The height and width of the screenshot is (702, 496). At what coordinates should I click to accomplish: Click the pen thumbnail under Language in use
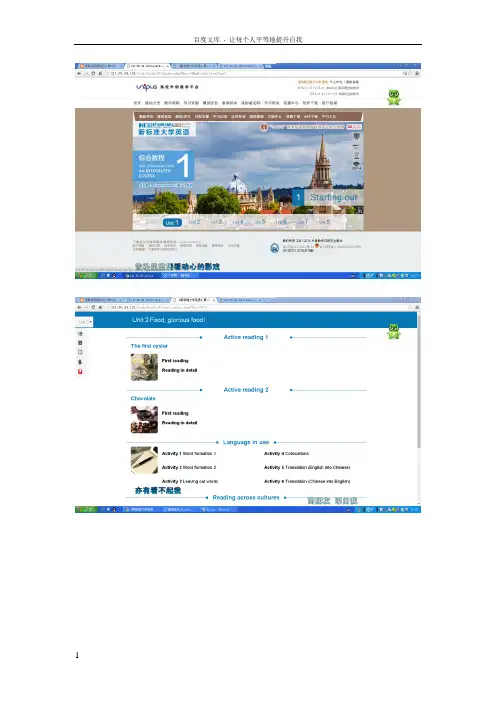click(x=144, y=460)
